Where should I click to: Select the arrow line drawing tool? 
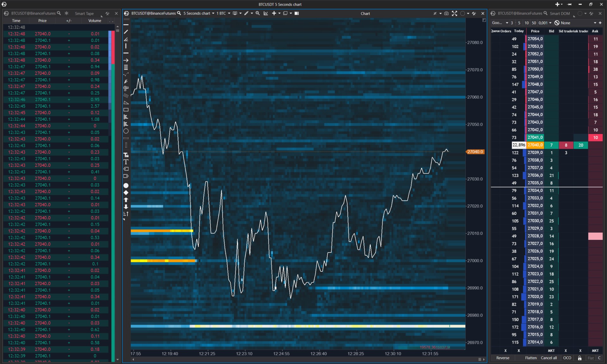tap(126, 60)
